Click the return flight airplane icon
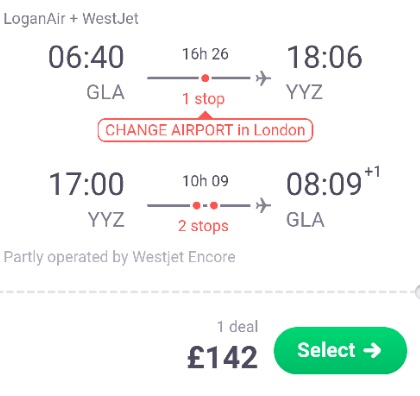420x396 pixels. (263, 205)
